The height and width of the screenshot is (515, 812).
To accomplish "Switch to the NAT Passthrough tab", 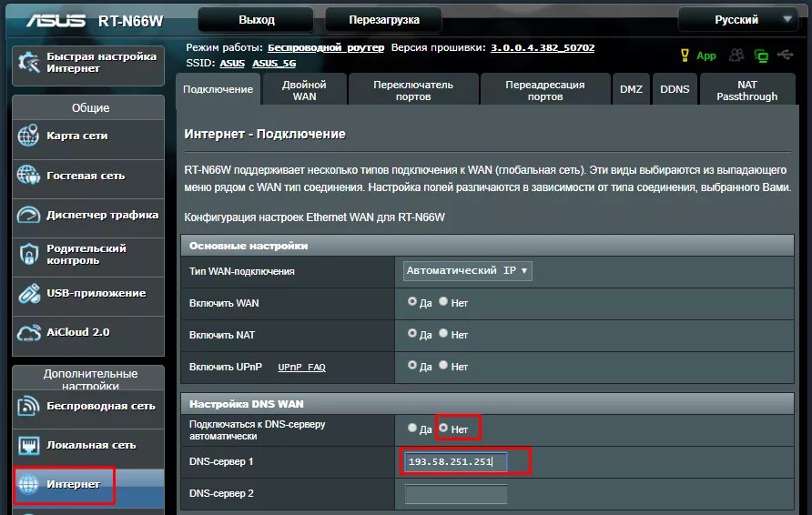I will [746, 90].
